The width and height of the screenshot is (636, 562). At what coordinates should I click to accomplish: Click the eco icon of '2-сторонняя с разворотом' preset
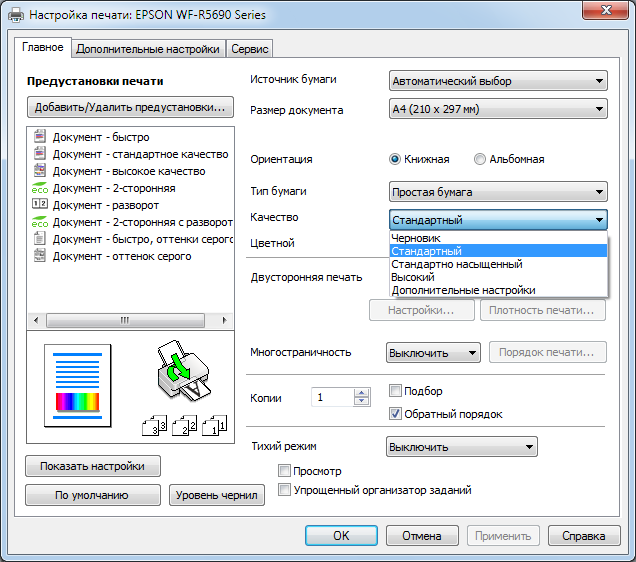39,222
